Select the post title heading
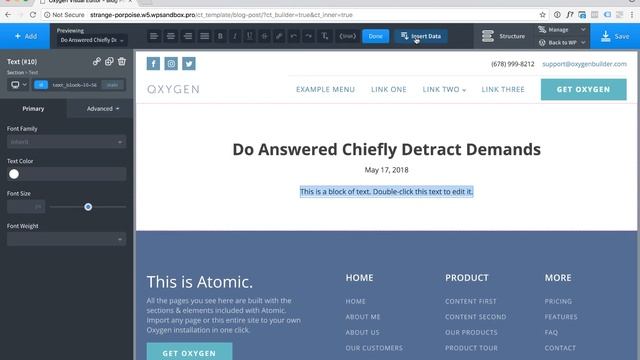 (x=387, y=149)
